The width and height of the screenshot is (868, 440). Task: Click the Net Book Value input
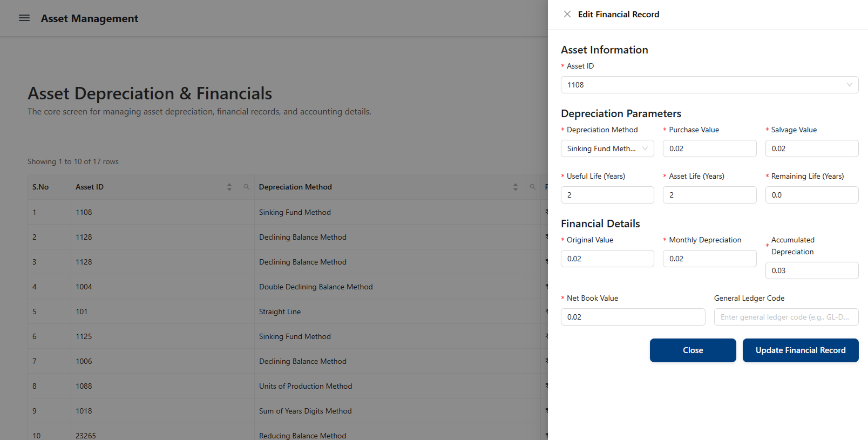[x=633, y=317]
